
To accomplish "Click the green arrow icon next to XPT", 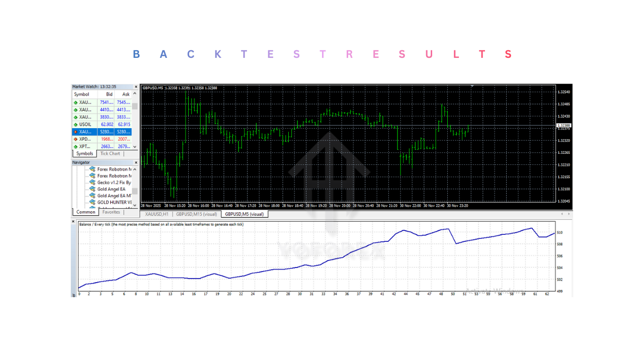I will (76, 146).
